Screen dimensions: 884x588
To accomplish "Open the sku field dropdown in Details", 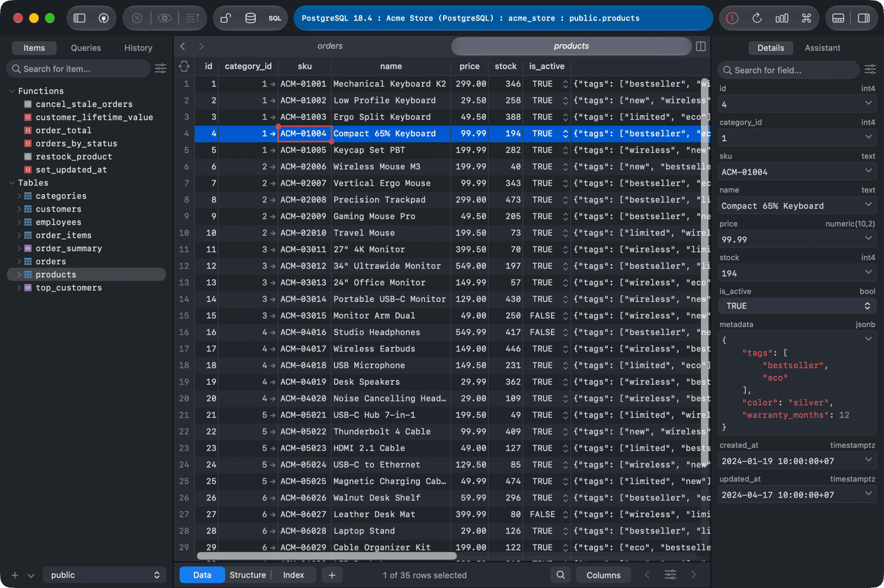I will [x=869, y=171].
